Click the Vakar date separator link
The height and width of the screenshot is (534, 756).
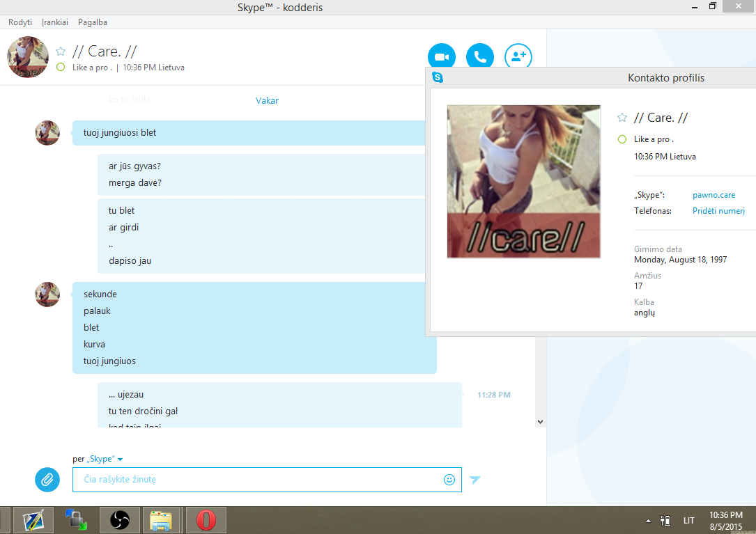[267, 100]
